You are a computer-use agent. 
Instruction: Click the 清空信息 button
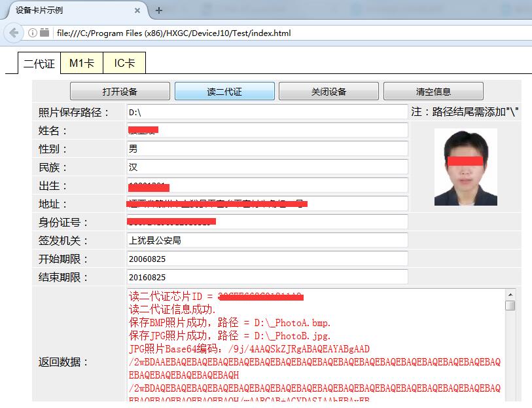[433, 91]
